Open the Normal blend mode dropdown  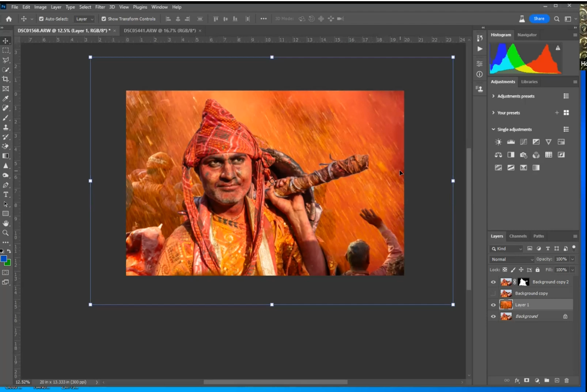[512, 259]
